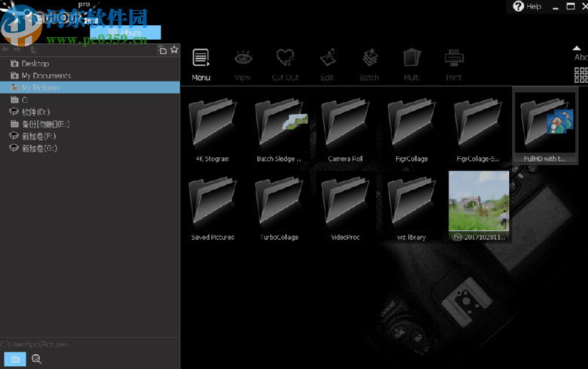Select the 2017102811.. photo thumbnail
The width and height of the screenshot is (588, 369).
479,206
